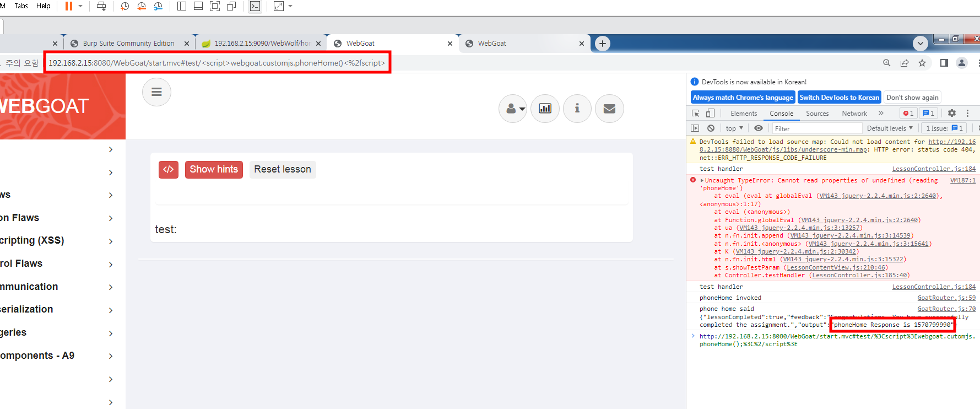Click Always match Chrome's language button
This screenshot has width=980, height=409.
(743, 98)
